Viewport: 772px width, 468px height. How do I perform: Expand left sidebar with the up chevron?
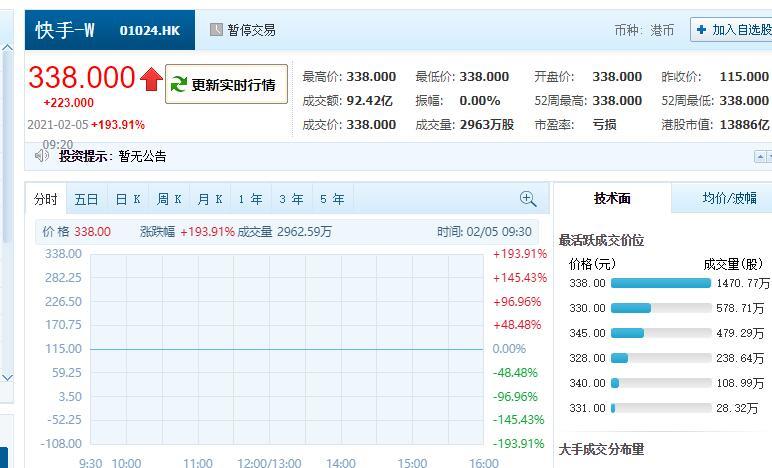click(x=7, y=48)
